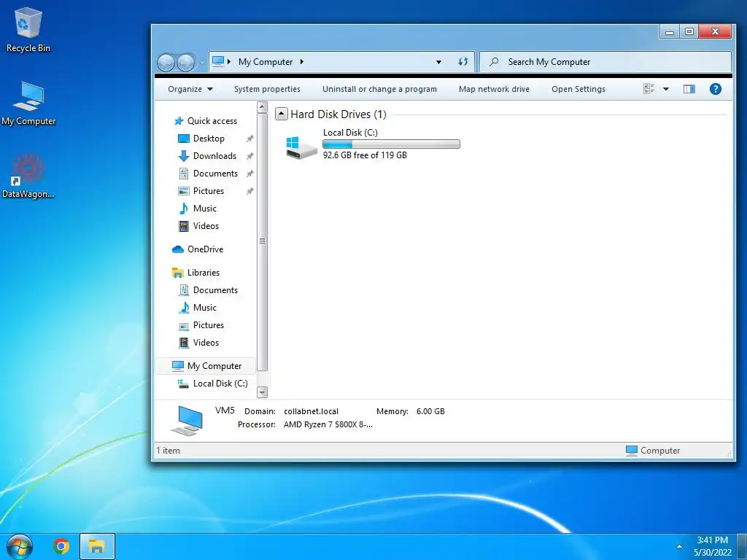The height and width of the screenshot is (560, 747).
Task: Launch Google Chrome from taskbar
Action: tap(61, 546)
